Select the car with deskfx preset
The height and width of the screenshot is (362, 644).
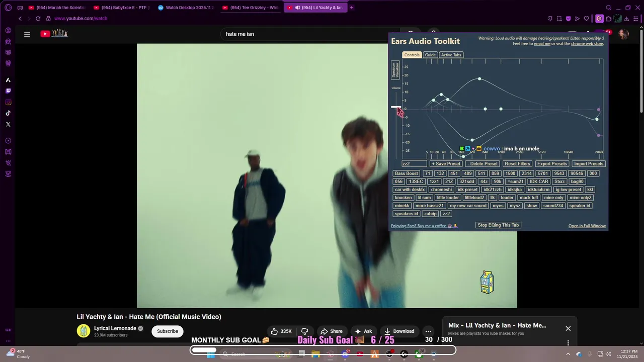tap(410, 190)
